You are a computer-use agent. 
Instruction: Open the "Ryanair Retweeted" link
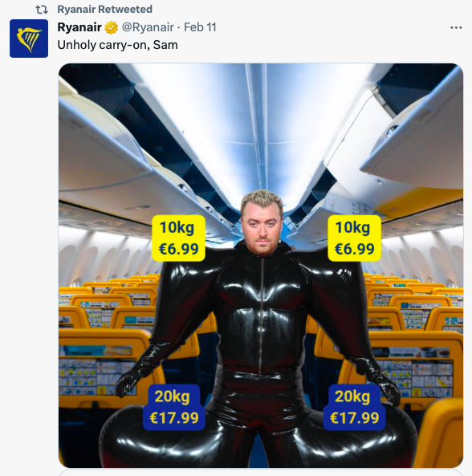coord(104,10)
